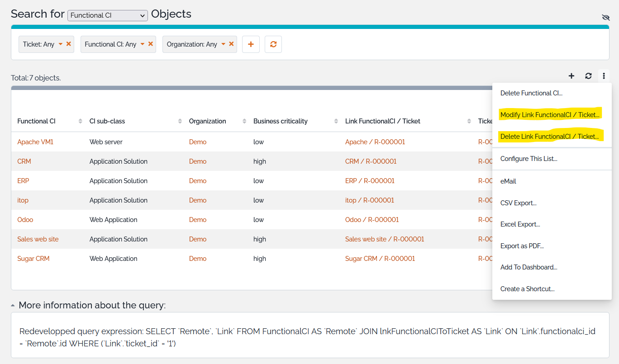This screenshot has height=364, width=619.
Task: Open Sales web site / R-000001 link
Action: pyautogui.click(x=385, y=239)
